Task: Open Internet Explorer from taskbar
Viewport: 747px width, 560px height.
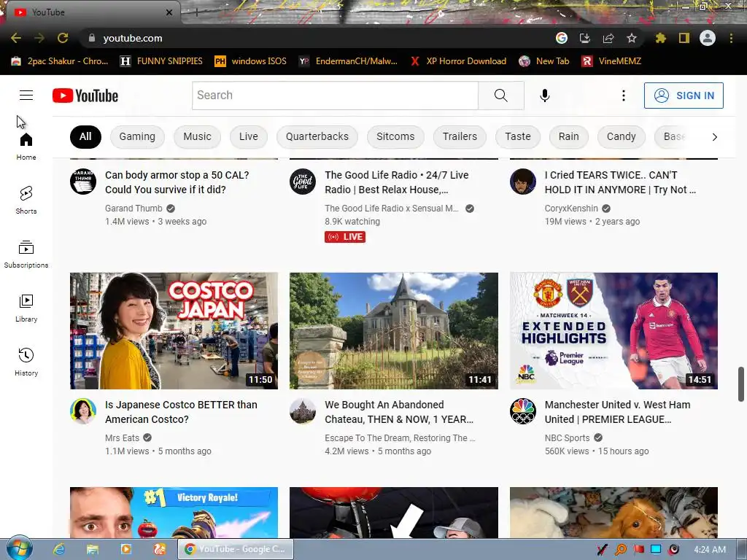Action: (59, 549)
